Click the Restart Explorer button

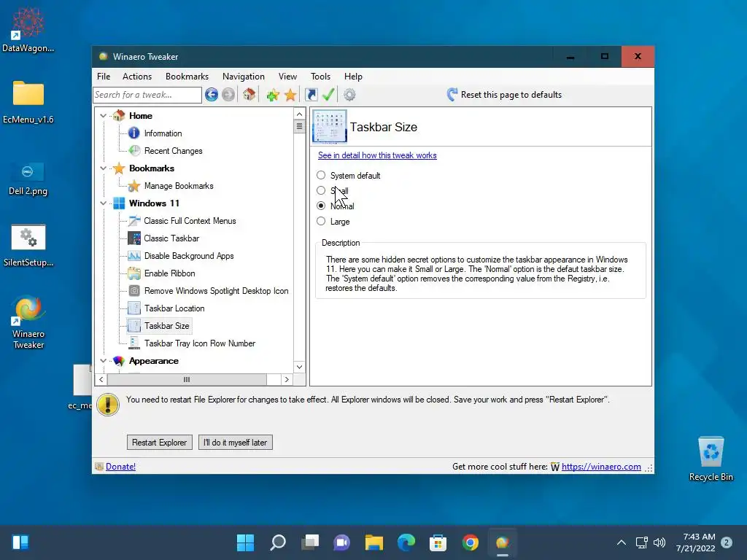pyautogui.click(x=160, y=443)
